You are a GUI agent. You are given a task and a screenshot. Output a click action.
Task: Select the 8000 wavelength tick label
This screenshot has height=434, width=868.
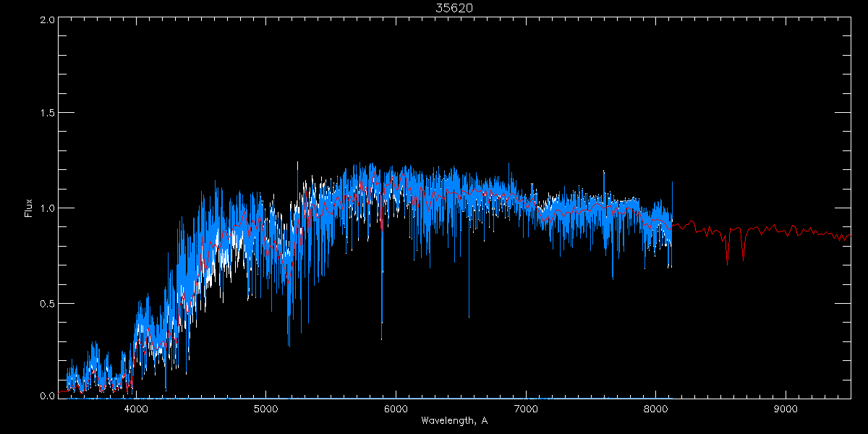pyautogui.click(x=655, y=407)
